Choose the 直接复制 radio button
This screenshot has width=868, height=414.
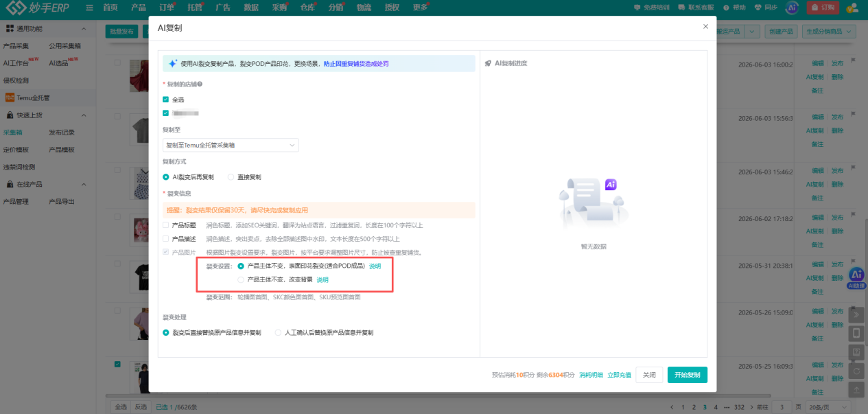tap(231, 177)
